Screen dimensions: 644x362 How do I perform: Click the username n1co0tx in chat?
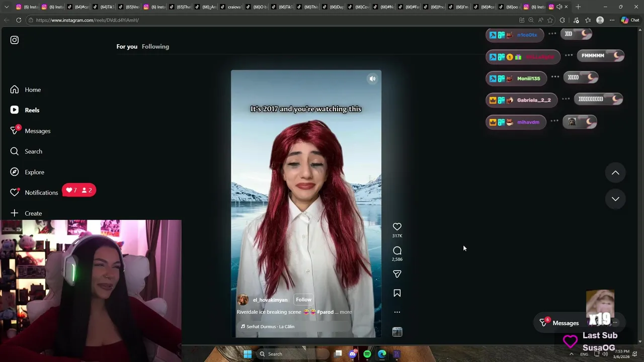tap(527, 35)
